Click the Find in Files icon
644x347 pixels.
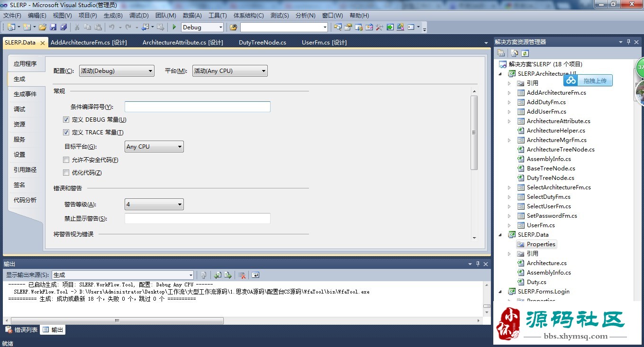233,27
